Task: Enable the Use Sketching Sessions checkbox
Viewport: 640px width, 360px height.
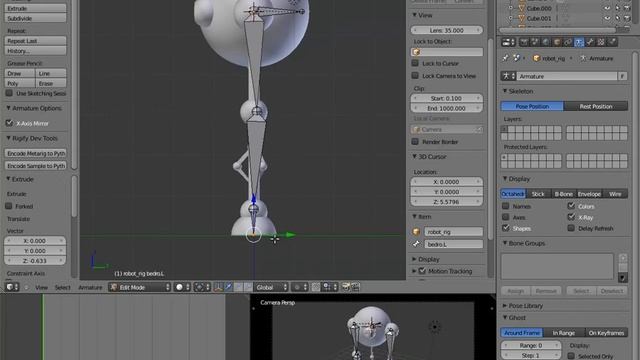Action: 9,93
